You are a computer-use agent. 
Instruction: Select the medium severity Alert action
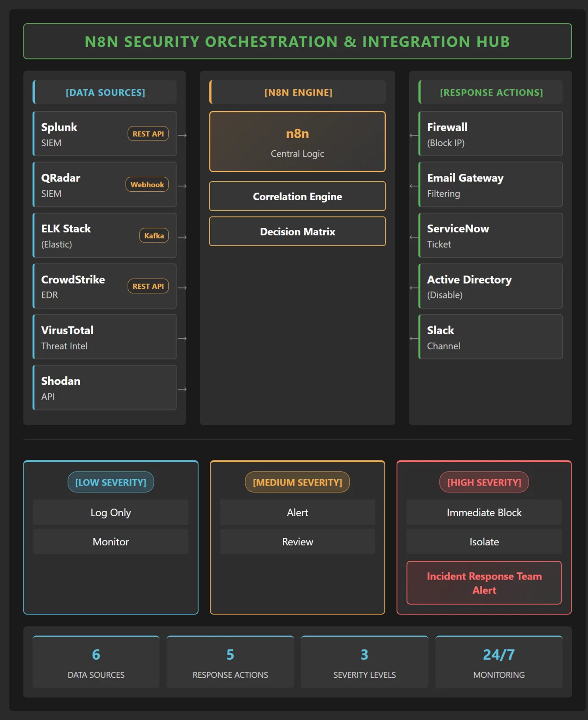(298, 513)
